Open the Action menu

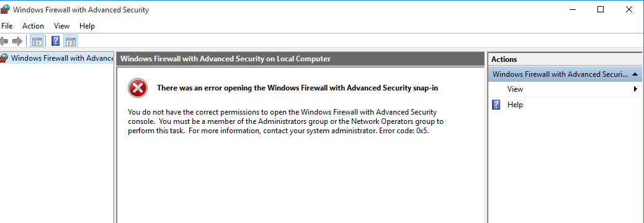coord(33,26)
